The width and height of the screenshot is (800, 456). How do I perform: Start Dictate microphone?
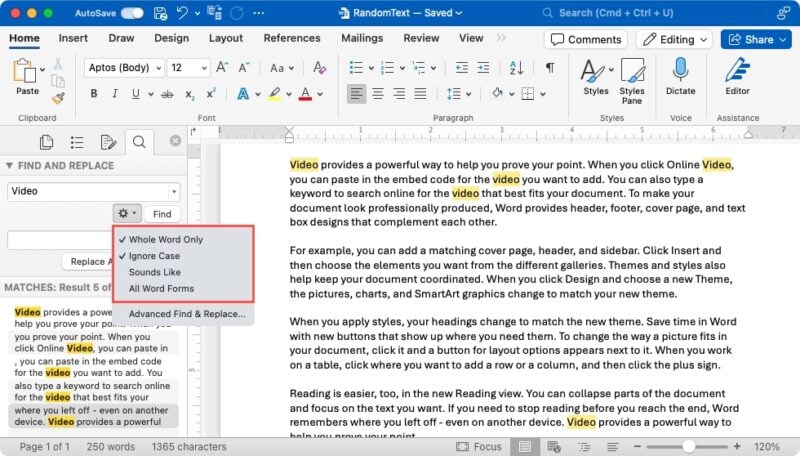[x=680, y=77]
